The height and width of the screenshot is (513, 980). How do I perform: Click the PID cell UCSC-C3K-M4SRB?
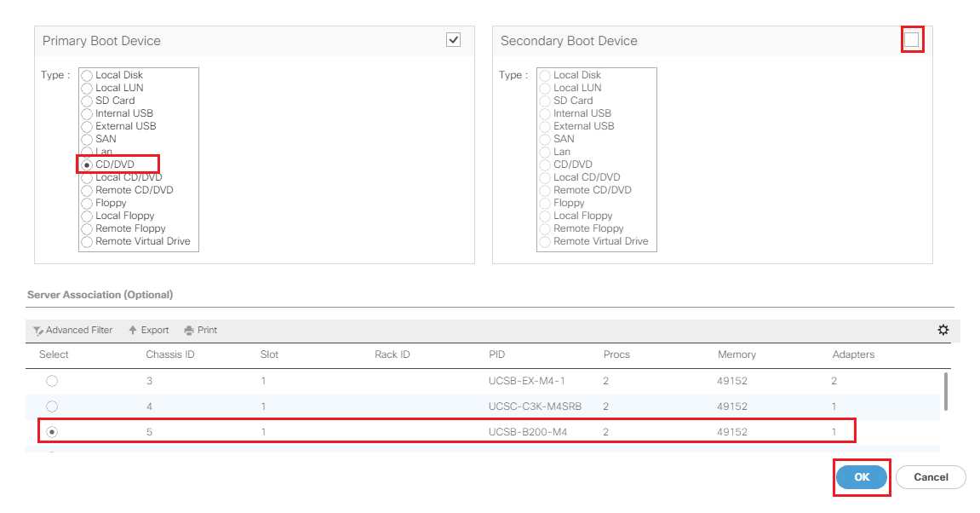pos(535,406)
